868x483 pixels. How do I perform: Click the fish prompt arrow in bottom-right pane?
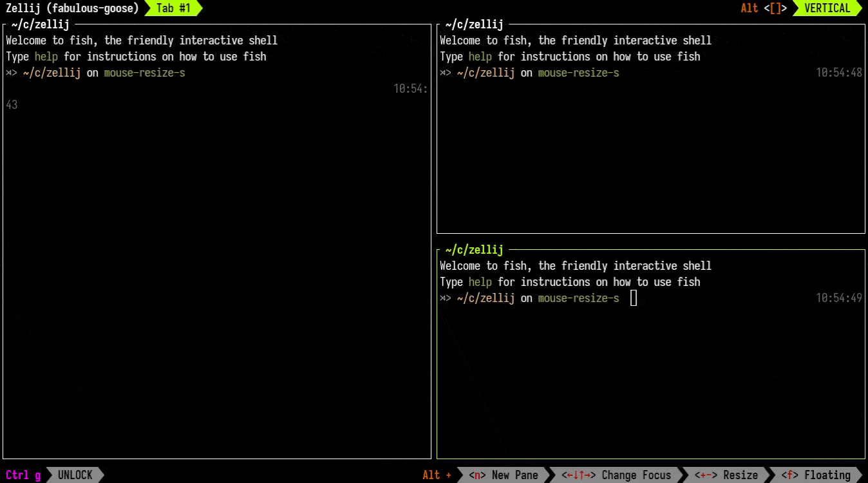[x=445, y=298]
